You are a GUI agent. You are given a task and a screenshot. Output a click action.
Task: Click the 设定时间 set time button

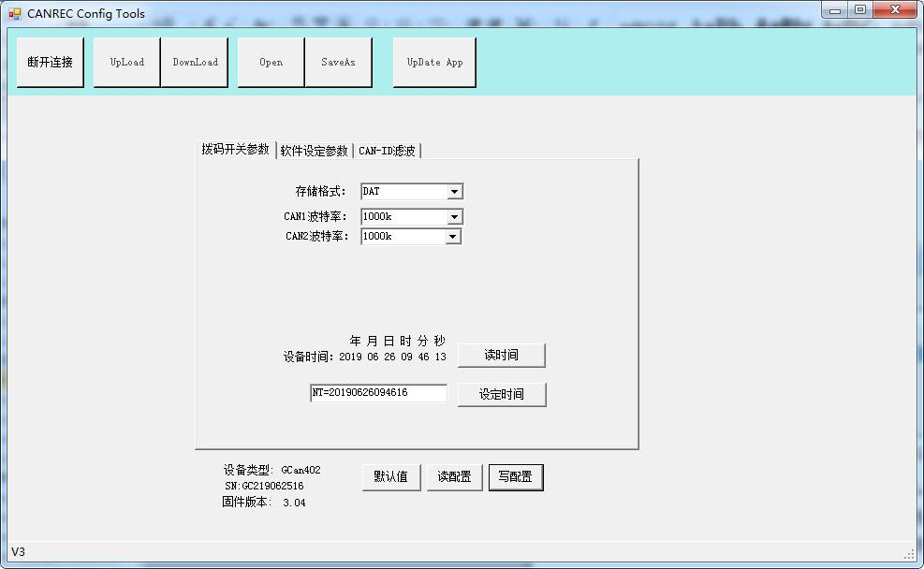click(501, 395)
